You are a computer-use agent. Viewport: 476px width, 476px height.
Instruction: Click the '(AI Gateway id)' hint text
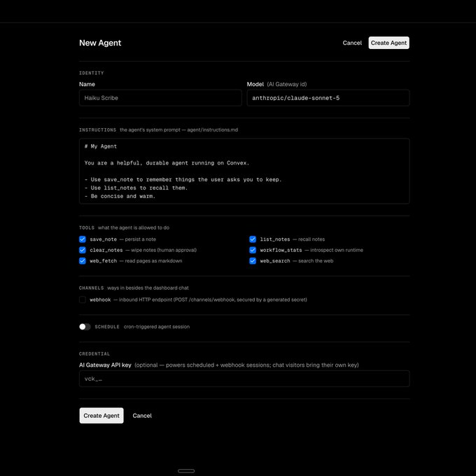point(287,84)
